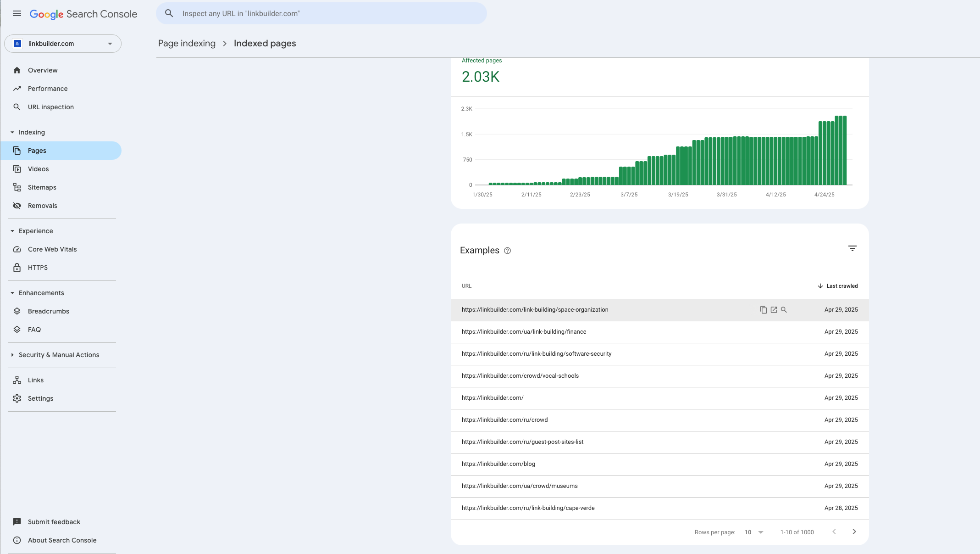The image size is (980, 554).
Task: Go back to Page indexing breadcrumb
Action: [x=187, y=43]
